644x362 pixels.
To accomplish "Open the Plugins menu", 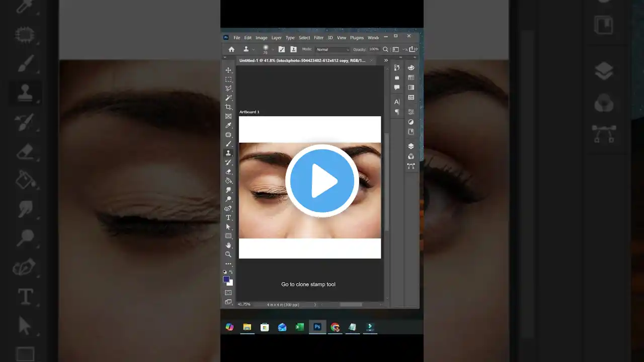I will pyautogui.click(x=357, y=38).
